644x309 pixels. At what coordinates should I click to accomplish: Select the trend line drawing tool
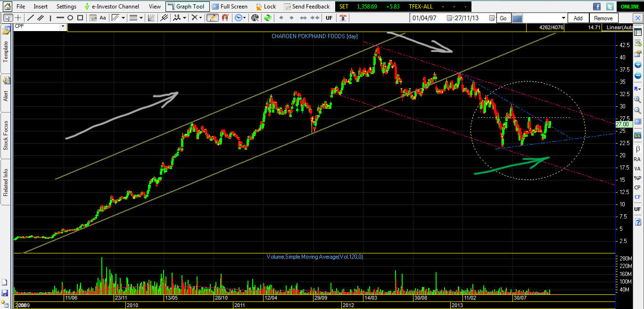click(31, 18)
